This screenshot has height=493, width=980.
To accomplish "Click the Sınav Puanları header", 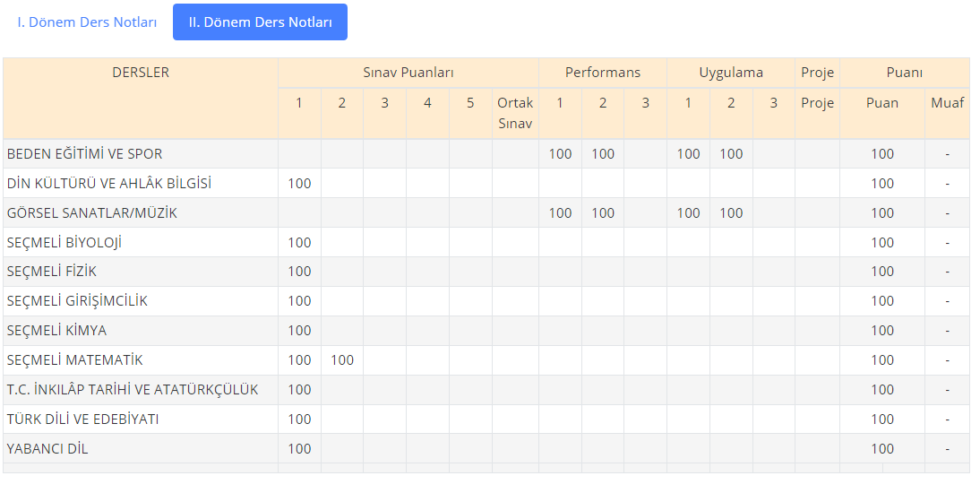I will pyautogui.click(x=408, y=73).
